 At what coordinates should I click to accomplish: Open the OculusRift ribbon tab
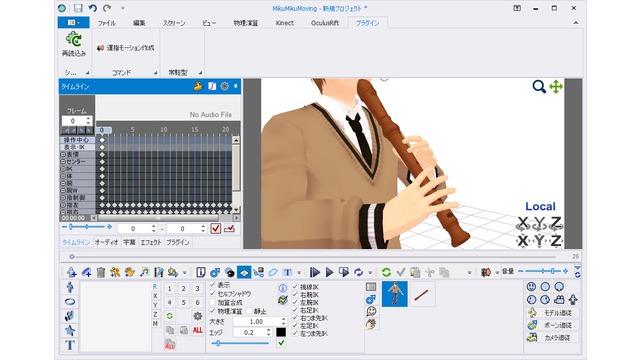[x=325, y=23]
